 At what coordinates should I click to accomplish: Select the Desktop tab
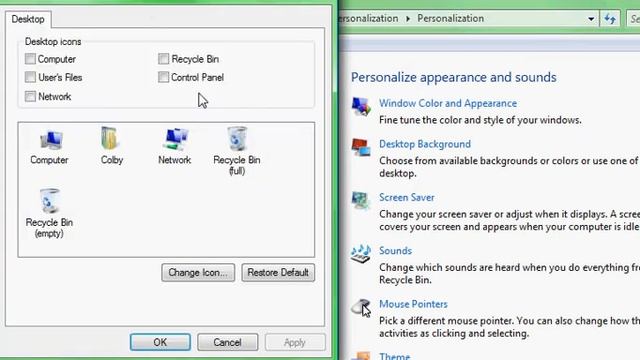pyautogui.click(x=28, y=19)
